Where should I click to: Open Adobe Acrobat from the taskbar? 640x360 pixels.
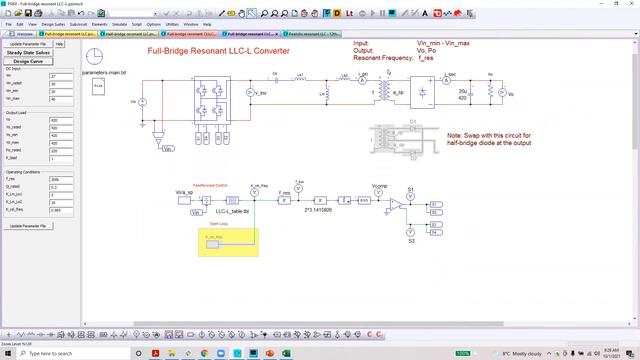coord(156,353)
